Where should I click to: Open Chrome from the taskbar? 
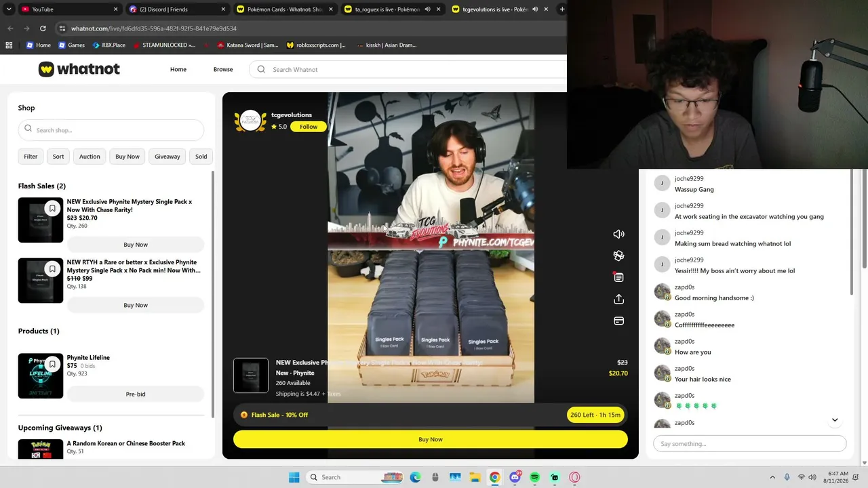click(495, 477)
